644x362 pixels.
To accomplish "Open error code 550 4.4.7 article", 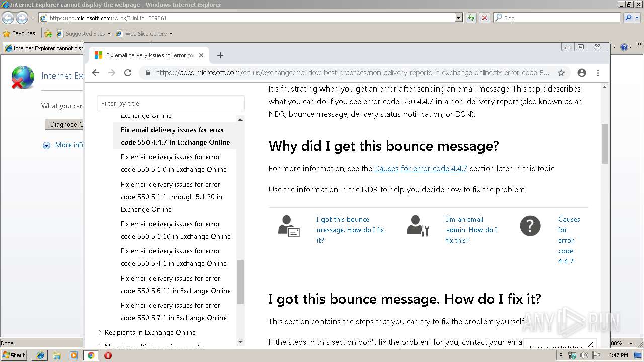I will tap(176, 136).
